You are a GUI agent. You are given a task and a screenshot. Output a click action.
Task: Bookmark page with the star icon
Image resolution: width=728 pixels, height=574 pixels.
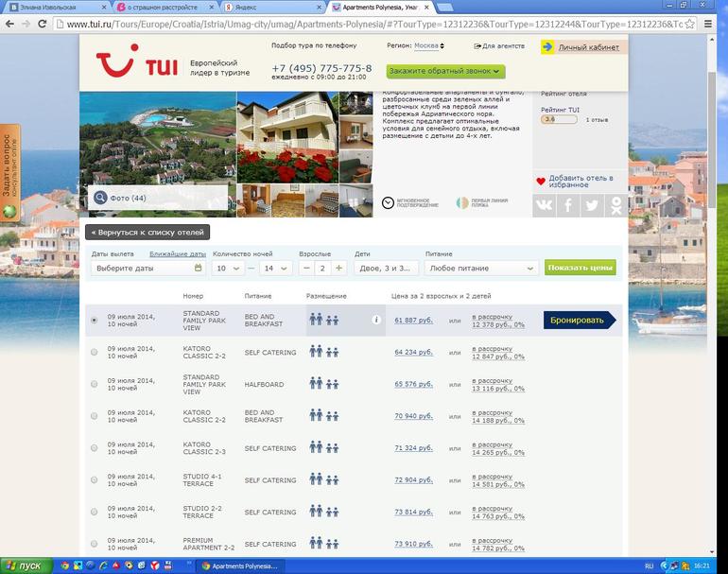coord(690,24)
